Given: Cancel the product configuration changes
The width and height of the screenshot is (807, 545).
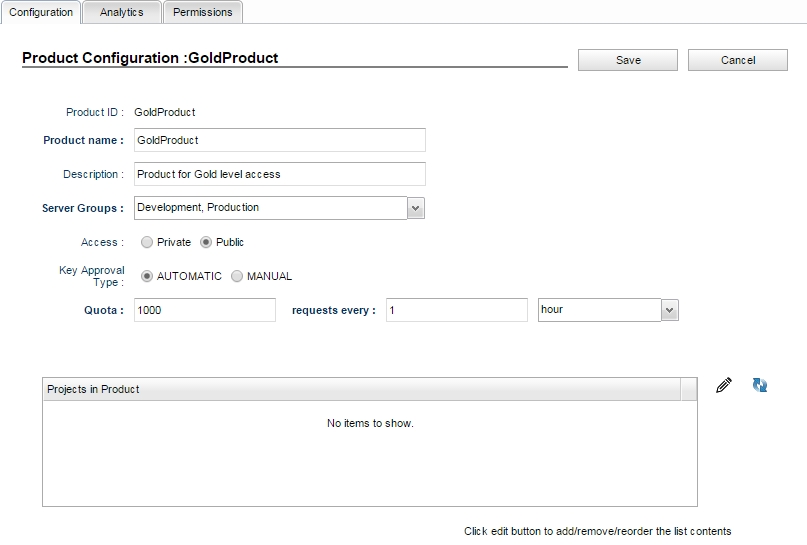Looking at the screenshot, I should tap(738, 60).
